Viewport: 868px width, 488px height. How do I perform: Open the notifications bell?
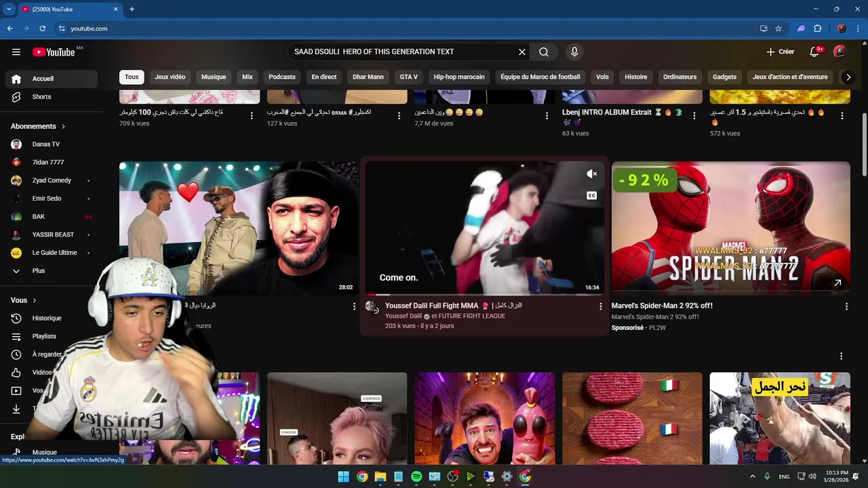tap(814, 52)
